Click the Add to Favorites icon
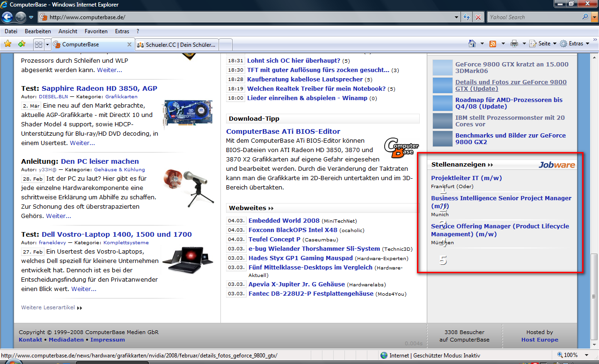599x364 pixels. click(22, 44)
